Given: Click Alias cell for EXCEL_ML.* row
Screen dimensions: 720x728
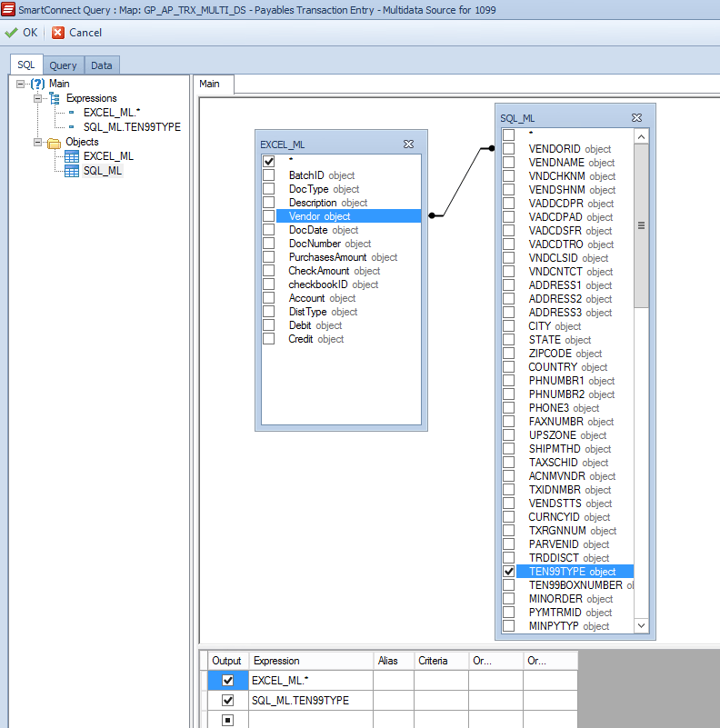Looking at the screenshot, I should coord(394,680).
